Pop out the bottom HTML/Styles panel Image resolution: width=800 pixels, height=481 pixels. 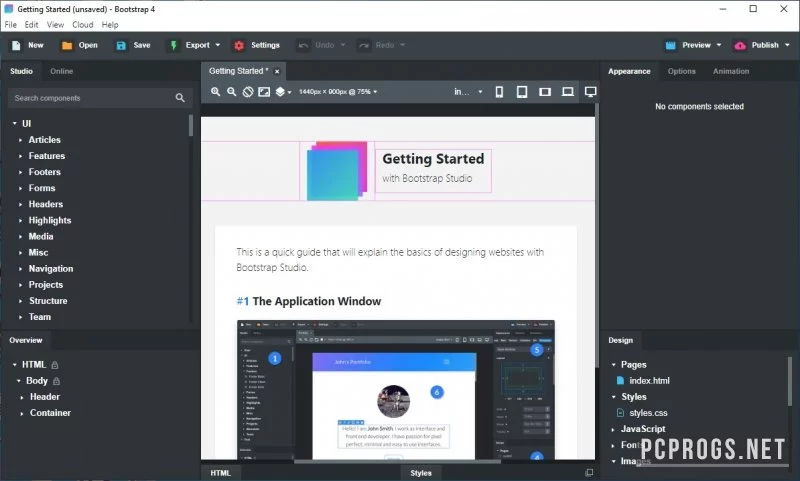pyautogui.click(x=589, y=473)
